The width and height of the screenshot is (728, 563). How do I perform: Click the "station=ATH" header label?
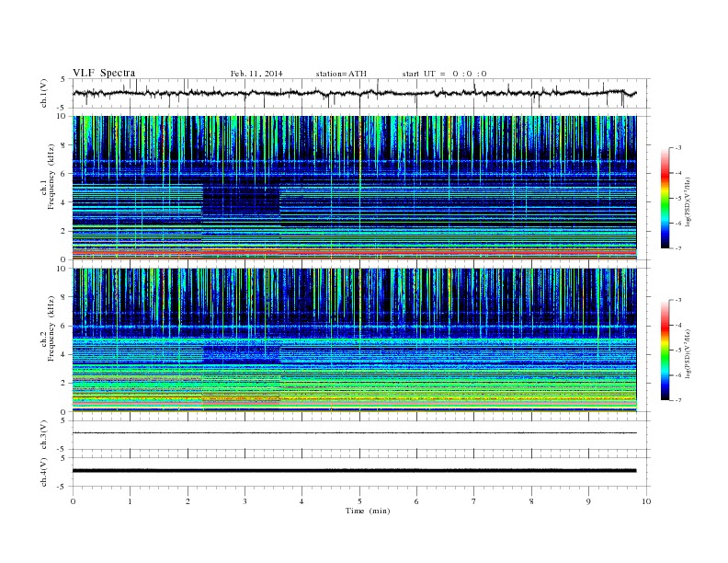pyautogui.click(x=341, y=74)
